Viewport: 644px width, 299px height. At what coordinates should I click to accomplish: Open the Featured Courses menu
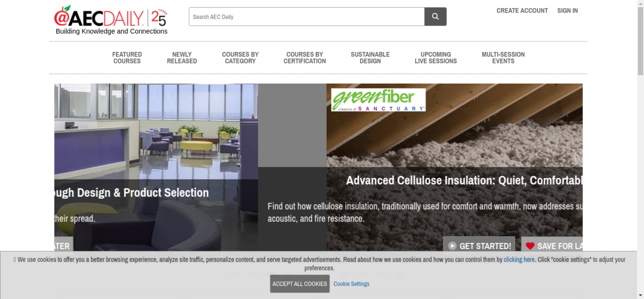127,58
